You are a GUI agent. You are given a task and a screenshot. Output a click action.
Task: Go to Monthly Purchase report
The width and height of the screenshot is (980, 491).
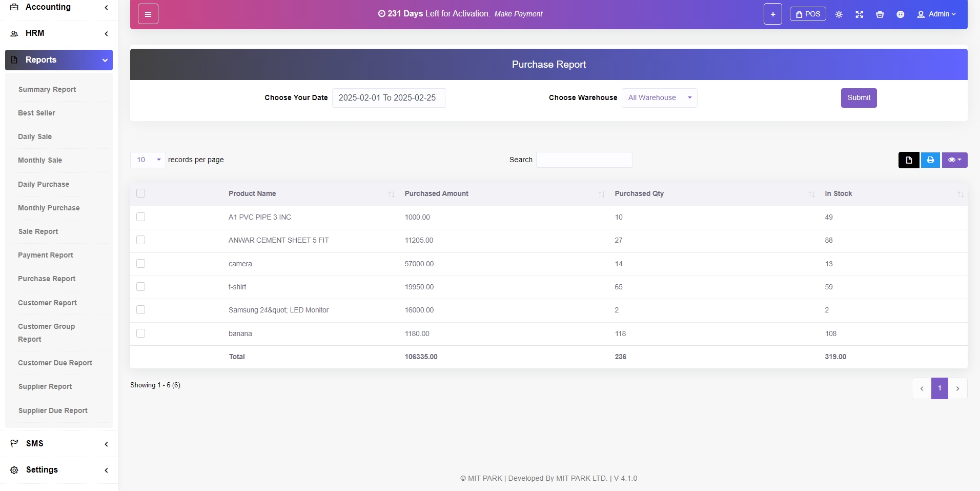click(x=49, y=208)
